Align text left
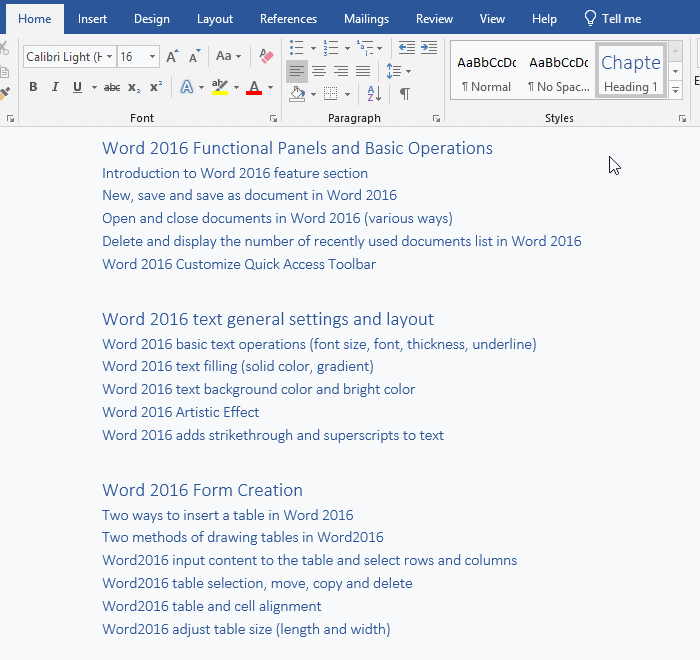 pyautogui.click(x=297, y=71)
